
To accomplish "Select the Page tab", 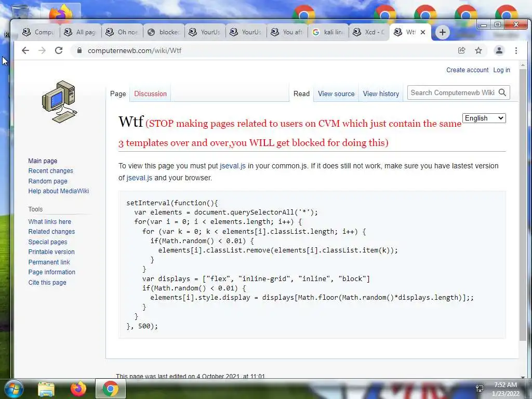I will click(x=118, y=94).
